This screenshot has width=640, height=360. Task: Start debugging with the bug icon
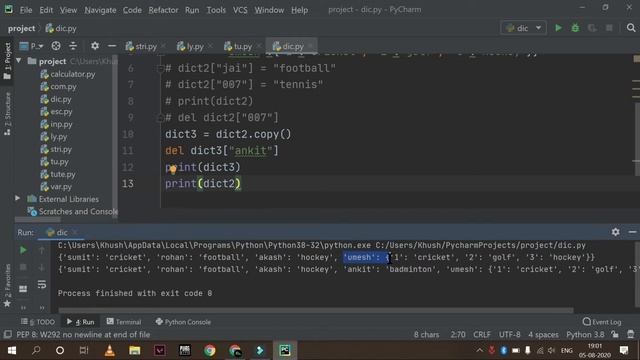click(x=575, y=28)
